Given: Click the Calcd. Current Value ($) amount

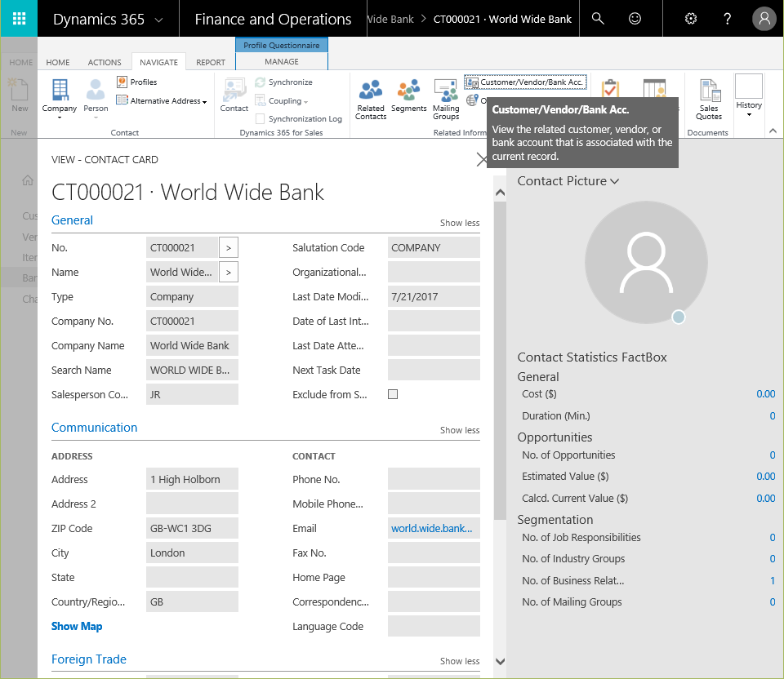Looking at the screenshot, I should pyautogui.click(x=765, y=498).
